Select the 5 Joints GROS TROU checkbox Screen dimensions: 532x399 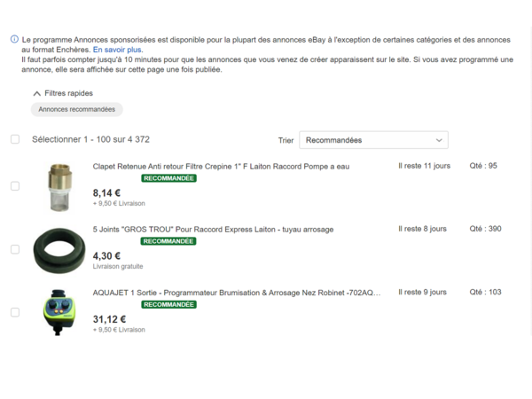coord(15,249)
